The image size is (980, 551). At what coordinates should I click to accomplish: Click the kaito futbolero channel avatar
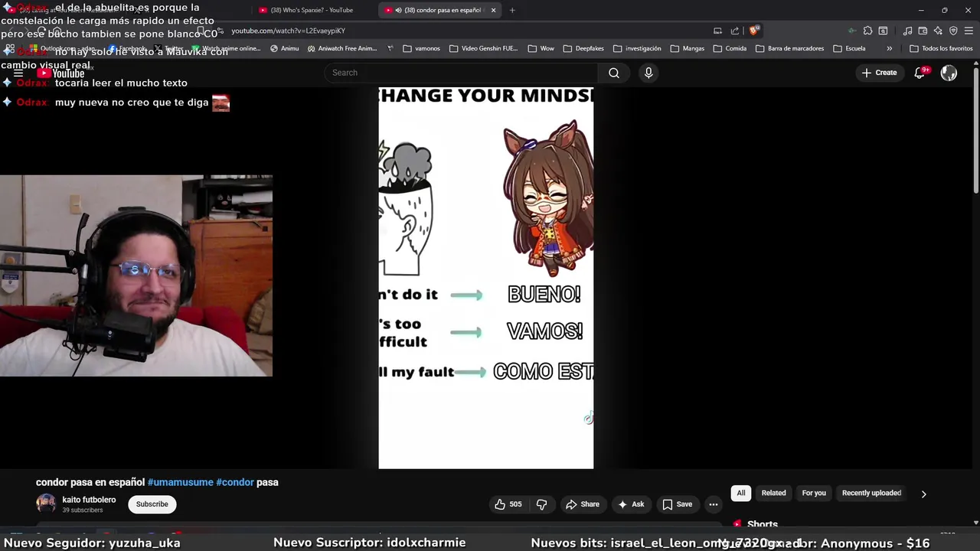pyautogui.click(x=46, y=504)
